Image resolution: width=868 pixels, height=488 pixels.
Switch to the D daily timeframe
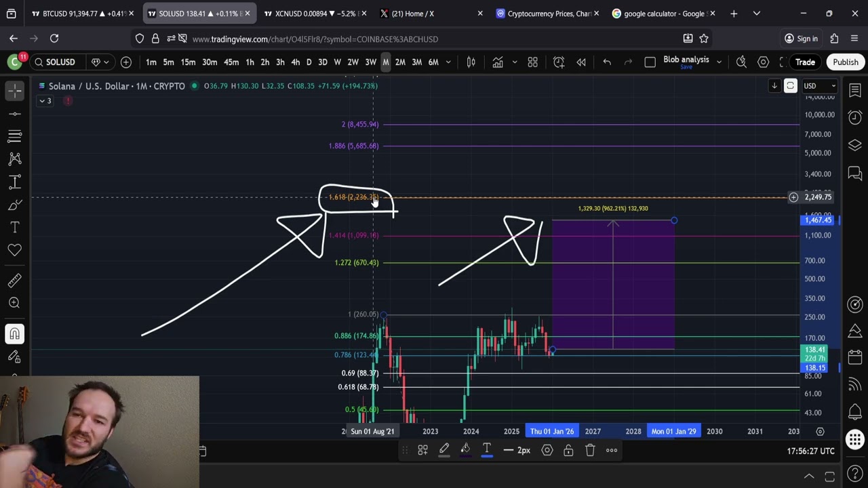[x=309, y=62]
